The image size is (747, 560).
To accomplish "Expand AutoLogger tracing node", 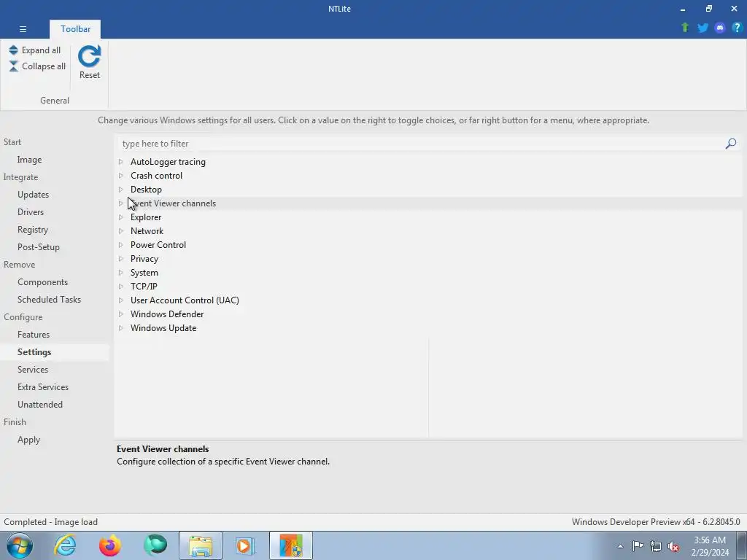I will pos(121,162).
